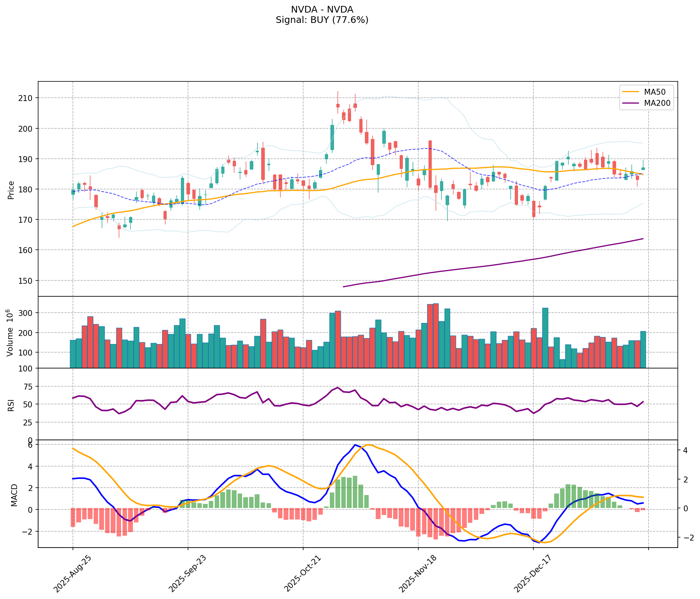Click the Signal: BUY (77.6%) text
Screen dimensions: 700x599
(x=322, y=20)
